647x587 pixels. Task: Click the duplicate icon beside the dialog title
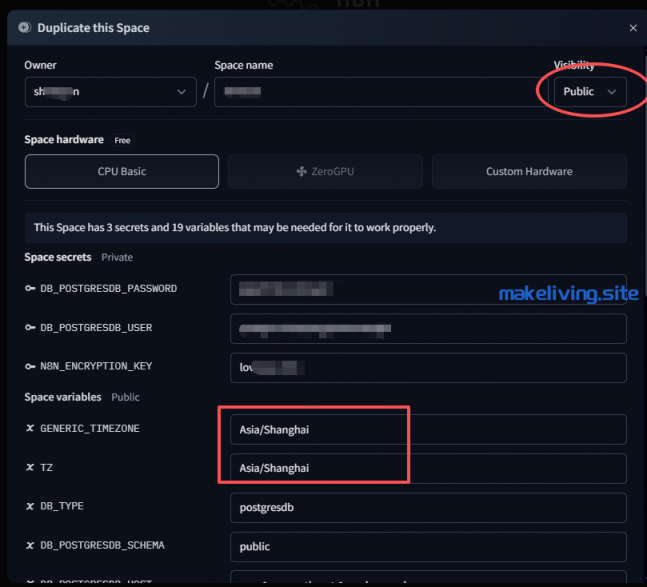tap(25, 28)
